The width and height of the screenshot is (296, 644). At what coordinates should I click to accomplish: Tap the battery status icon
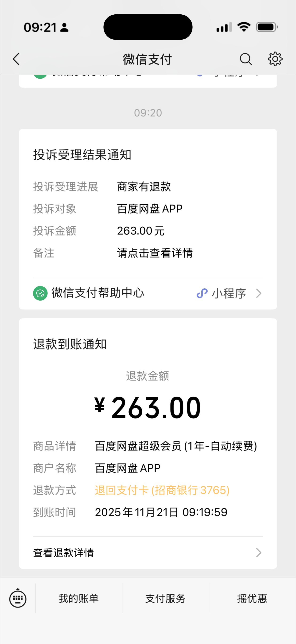pos(267,27)
